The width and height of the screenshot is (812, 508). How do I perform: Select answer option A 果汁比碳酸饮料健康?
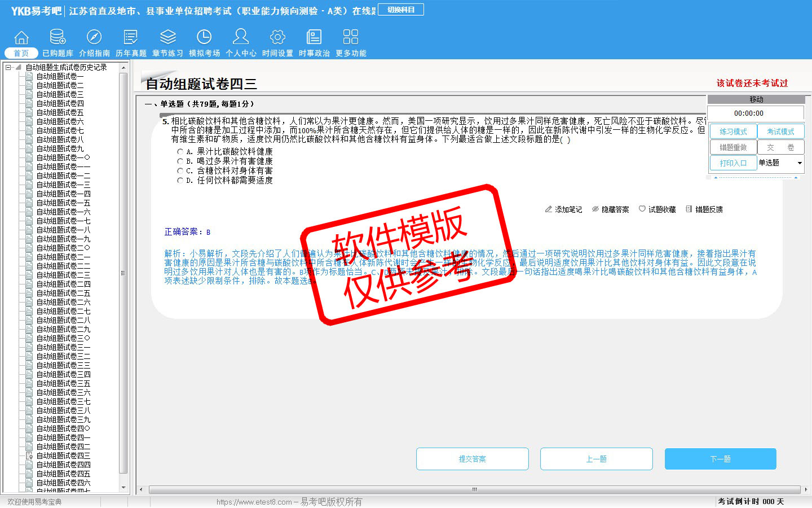pyautogui.click(x=180, y=152)
